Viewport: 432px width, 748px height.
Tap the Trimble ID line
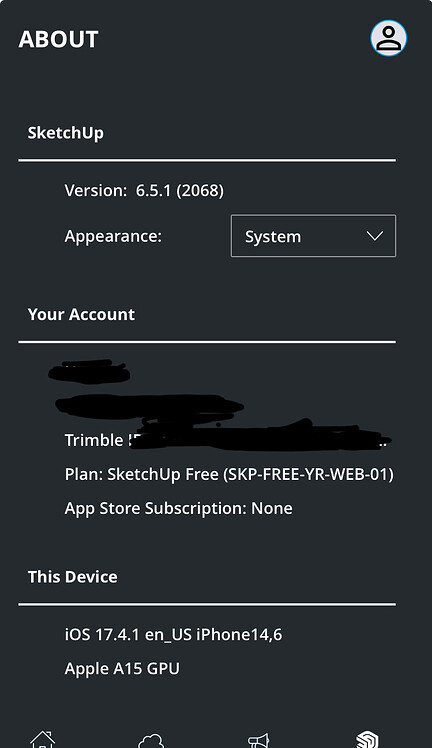pos(228,440)
